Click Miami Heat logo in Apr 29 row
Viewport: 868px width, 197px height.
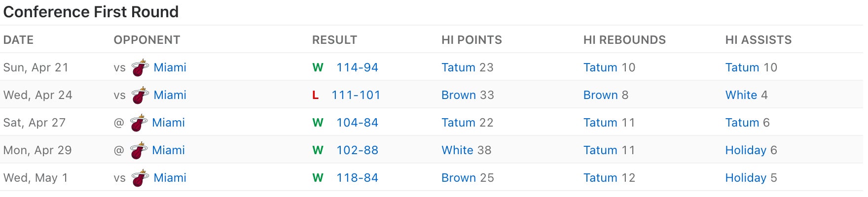[x=139, y=151]
